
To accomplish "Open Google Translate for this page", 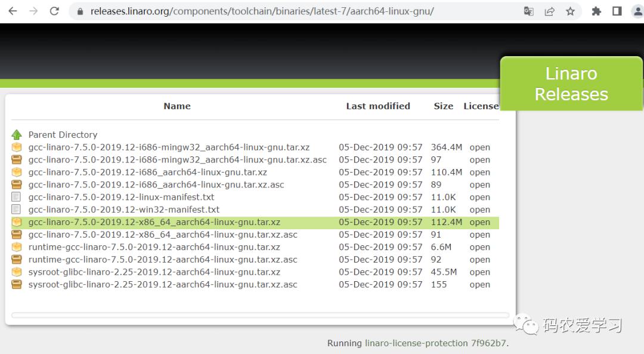I will [528, 11].
